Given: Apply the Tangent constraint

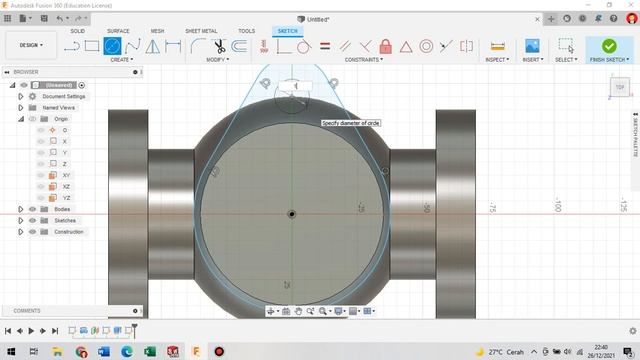Looking at the screenshot, I should click(304, 46).
